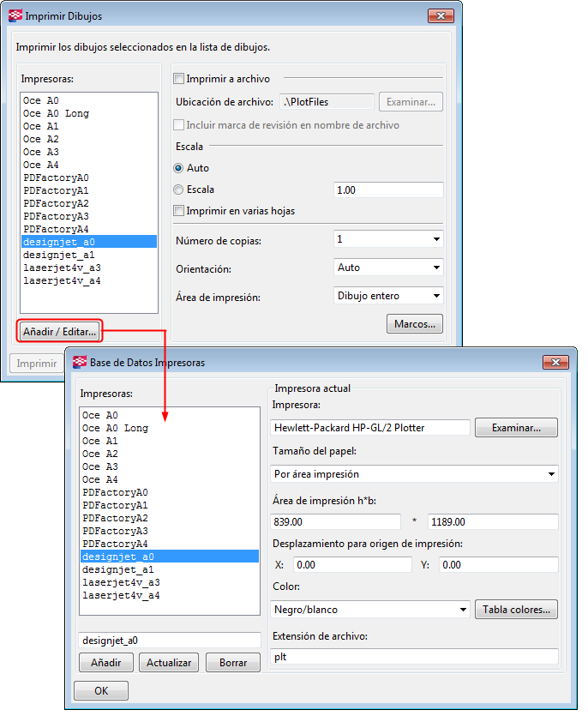Select Oce A4 in Imprimir Dibujos list

[x=89, y=165]
